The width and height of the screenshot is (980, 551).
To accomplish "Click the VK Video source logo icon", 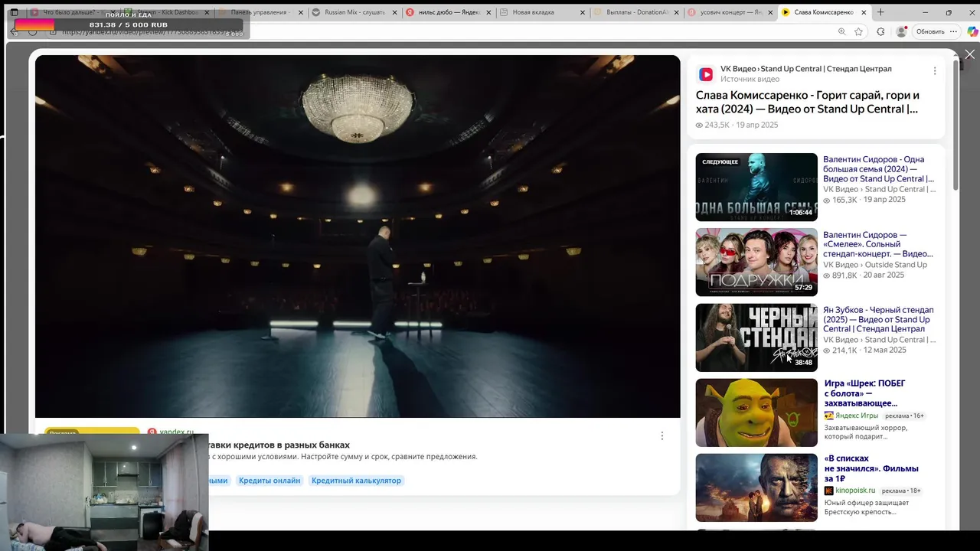I will point(706,74).
